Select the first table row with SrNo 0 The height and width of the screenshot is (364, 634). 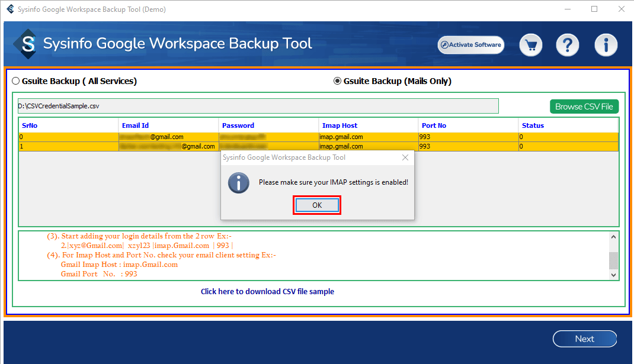(68, 137)
